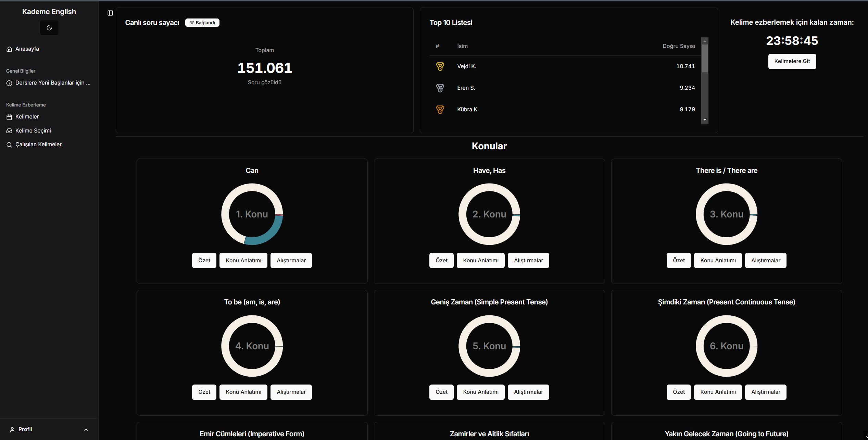Screen dimensions: 868x440
Task: Click the Kelimelere Git button
Action: [x=792, y=61]
